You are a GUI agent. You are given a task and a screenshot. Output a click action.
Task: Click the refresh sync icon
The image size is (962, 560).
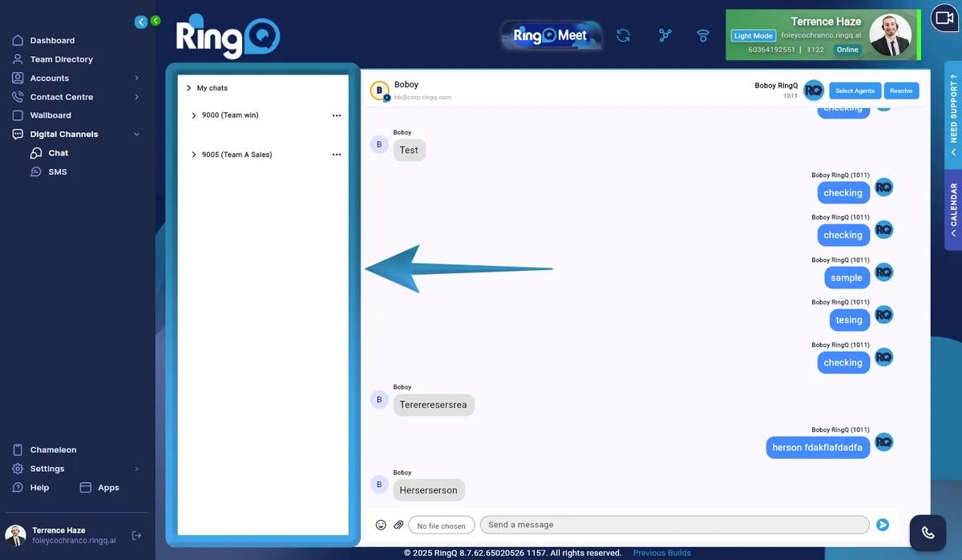pos(623,35)
